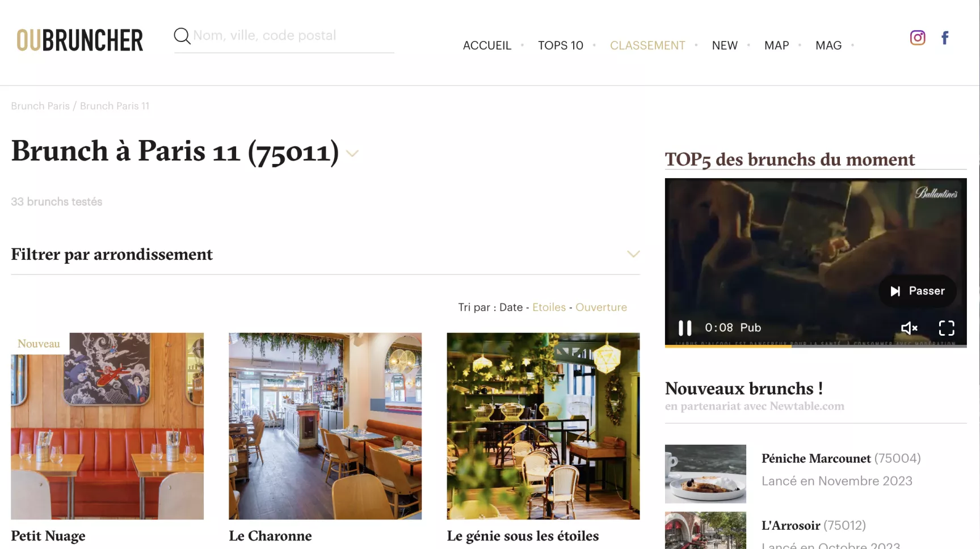The width and height of the screenshot is (980, 549).
Task: Unmute the video player sound
Action: coord(909,328)
